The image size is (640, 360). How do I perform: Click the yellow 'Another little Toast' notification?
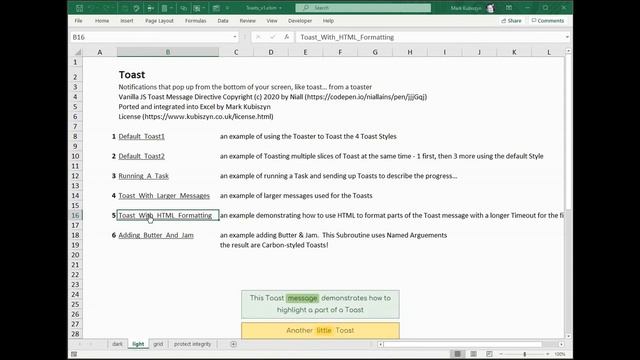320,331
